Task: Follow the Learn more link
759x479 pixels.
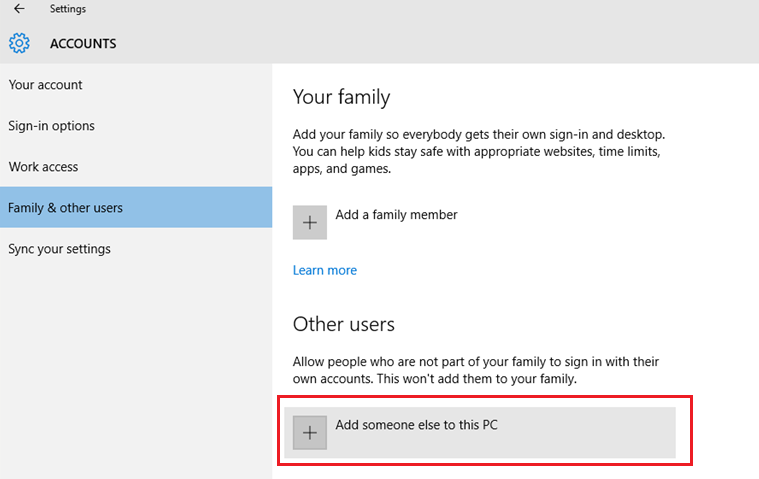Action: coord(325,270)
